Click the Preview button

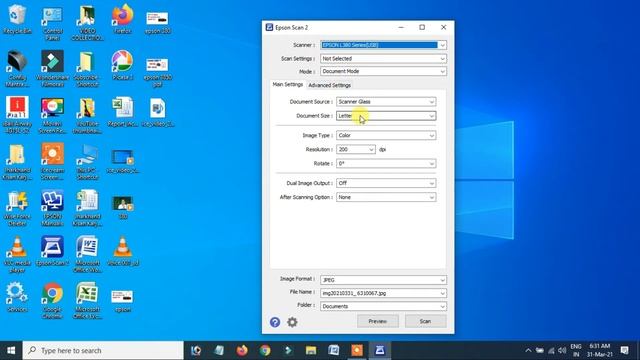tap(378, 321)
